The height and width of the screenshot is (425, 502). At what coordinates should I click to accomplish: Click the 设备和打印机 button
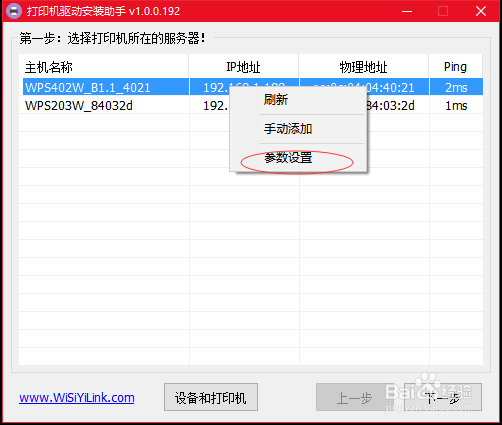(211, 397)
